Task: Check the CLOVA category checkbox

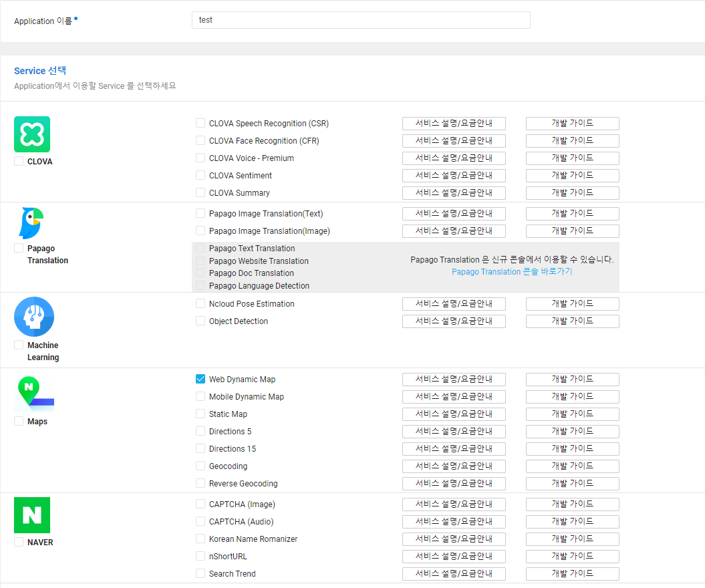Action: point(19,161)
